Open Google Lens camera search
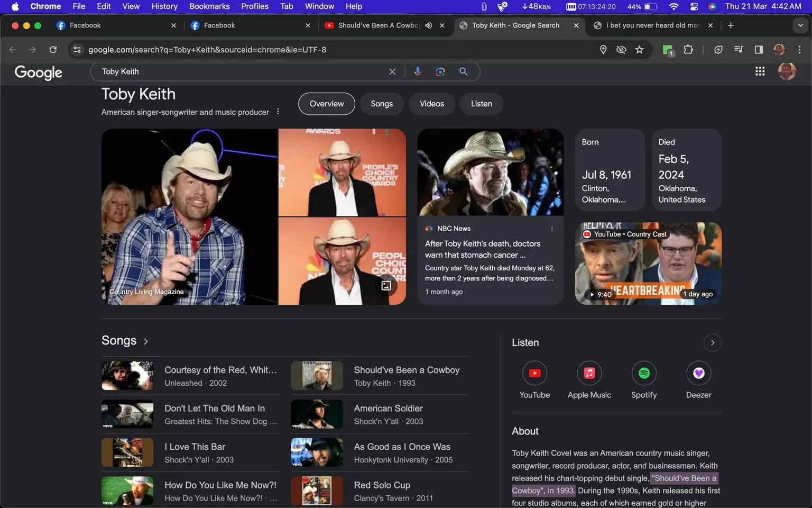812x508 pixels. [440, 71]
